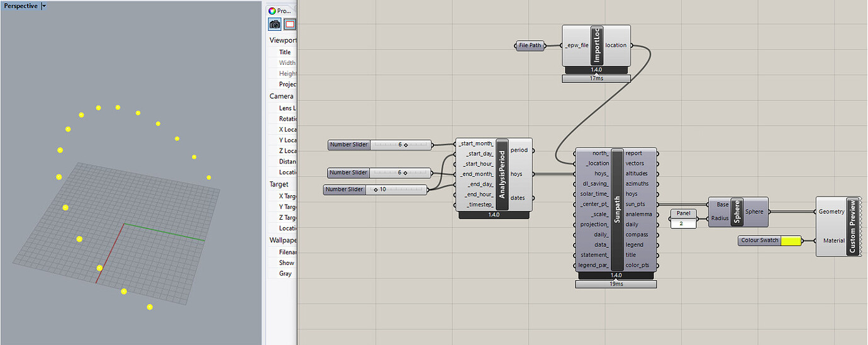Click the red rectangle icon beside camera
Viewport: 868px width, 345px height.
click(289, 25)
